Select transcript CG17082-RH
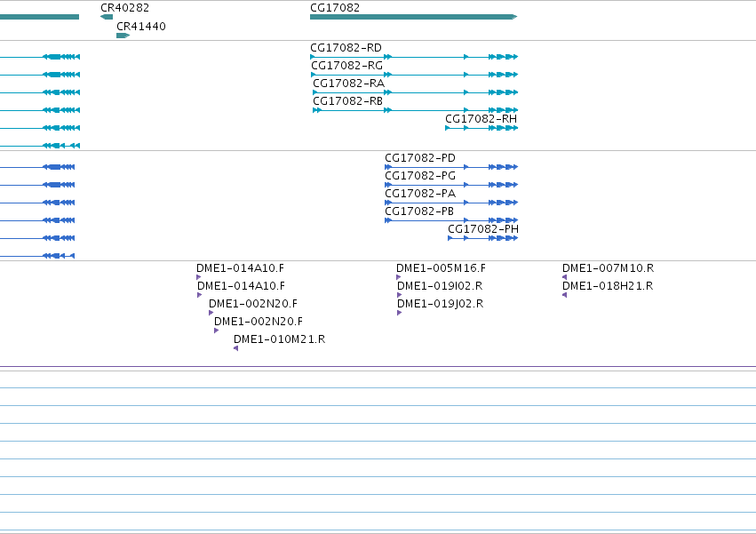 click(x=481, y=128)
